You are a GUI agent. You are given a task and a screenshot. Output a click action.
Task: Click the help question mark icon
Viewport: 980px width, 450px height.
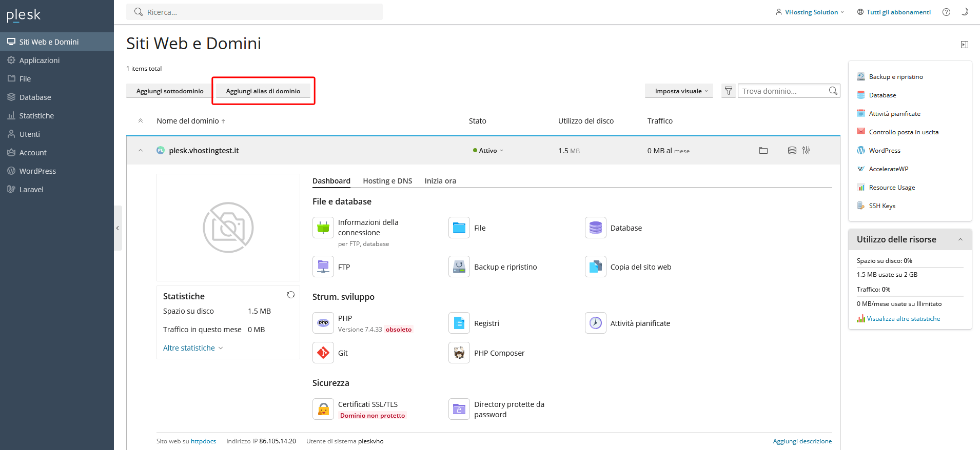coord(946,12)
